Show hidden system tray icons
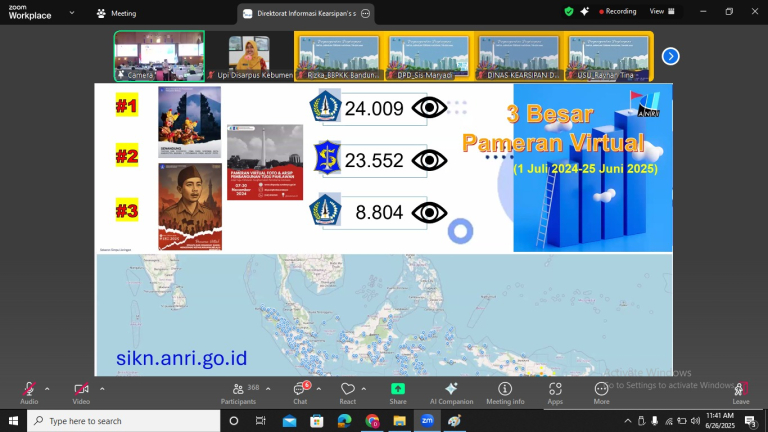The height and width of the screenshot is (432, 768). [628, 421]
